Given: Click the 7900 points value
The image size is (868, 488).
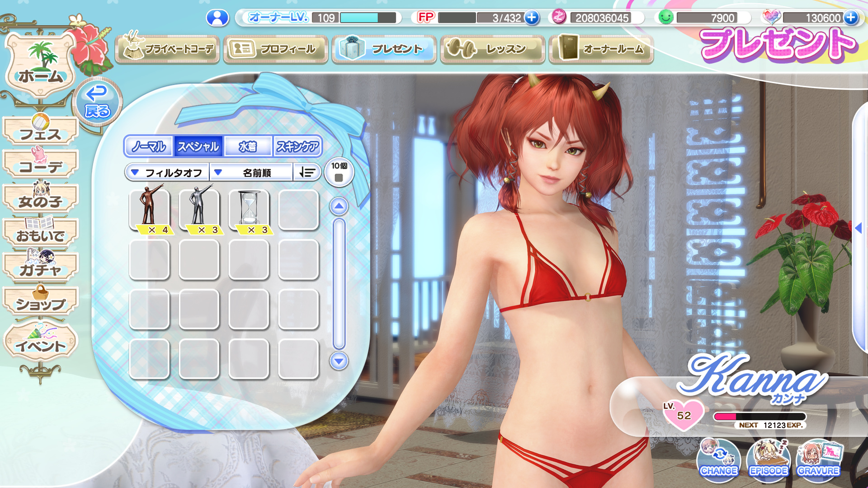Looking at the screenshot, I should [722, 18].
